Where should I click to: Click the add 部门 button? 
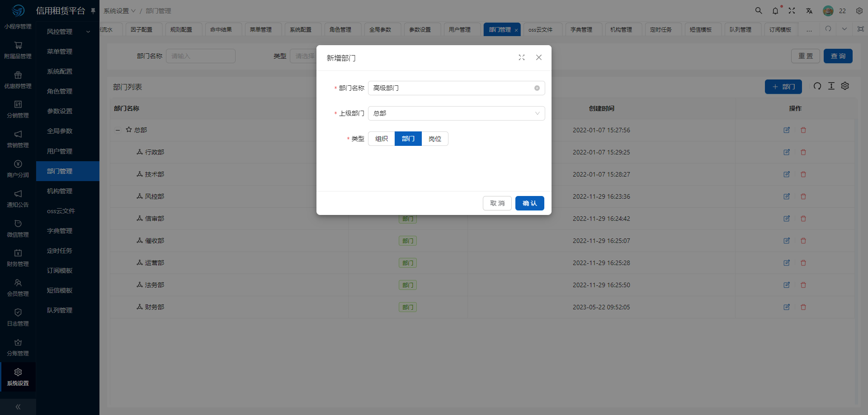[x=783, y=87]
